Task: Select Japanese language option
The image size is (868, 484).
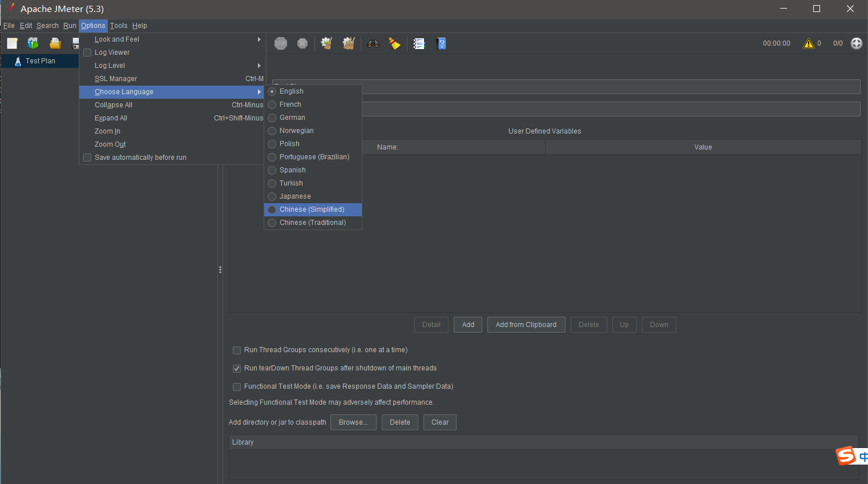Action: [313, 196]
